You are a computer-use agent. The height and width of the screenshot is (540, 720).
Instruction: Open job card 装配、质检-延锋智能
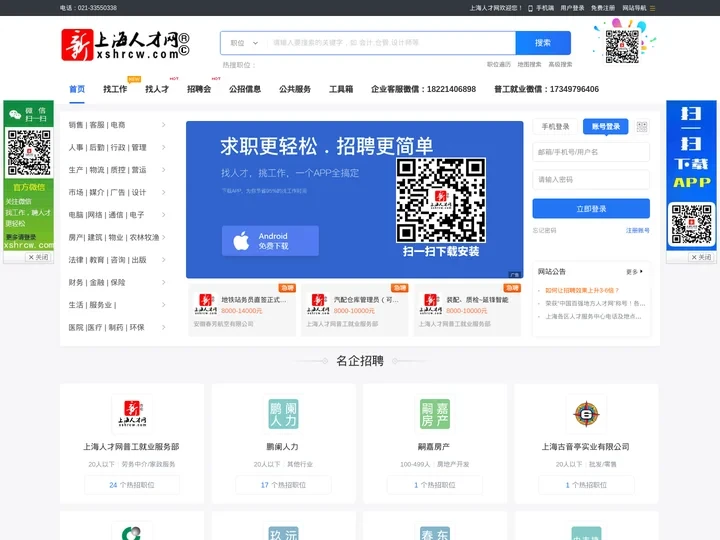467,310
